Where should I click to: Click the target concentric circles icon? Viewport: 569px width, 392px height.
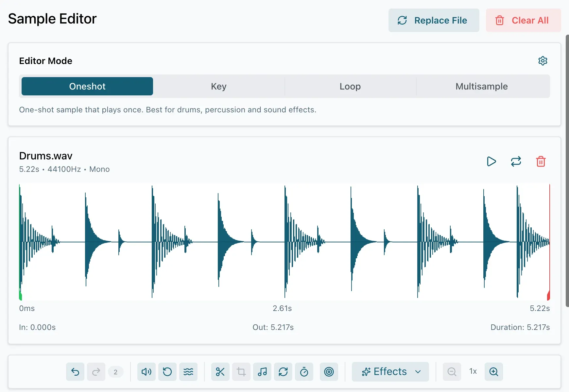[329, 372]
